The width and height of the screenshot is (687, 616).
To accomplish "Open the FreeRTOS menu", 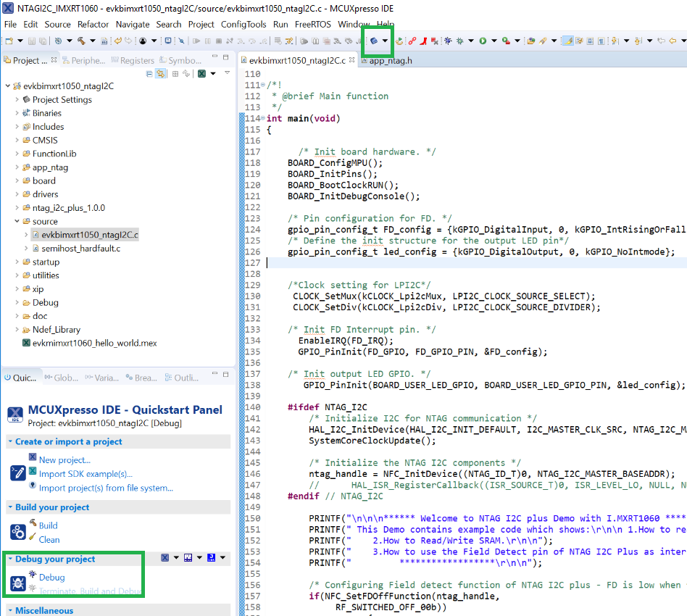I will pos(313,24).
